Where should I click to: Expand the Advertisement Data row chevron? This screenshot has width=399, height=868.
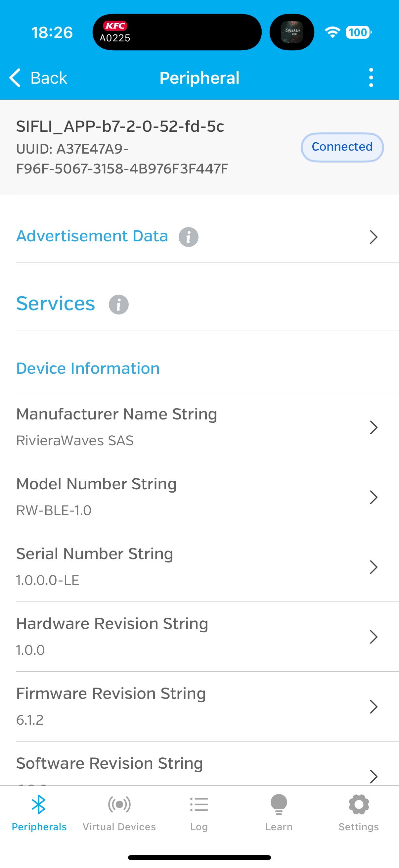[373, 237]
